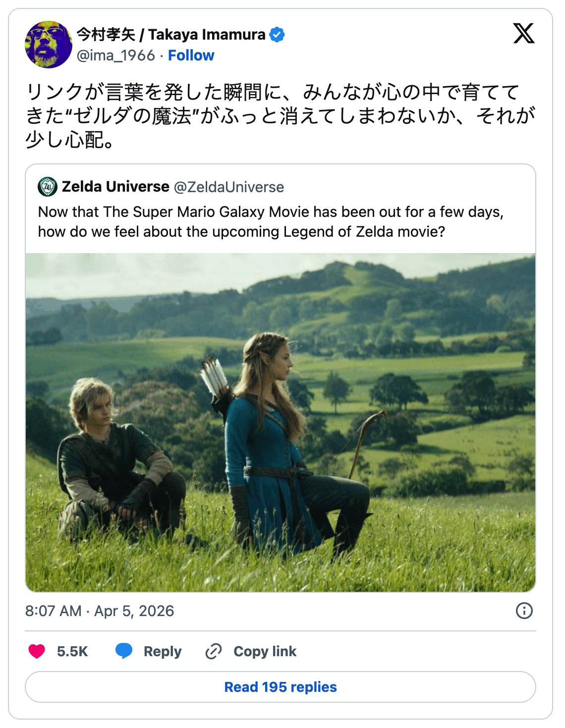This screenshot has height=728, width=565.
Task: Open the Takaya Imamura display name link
Action: (x=171, y=35)
